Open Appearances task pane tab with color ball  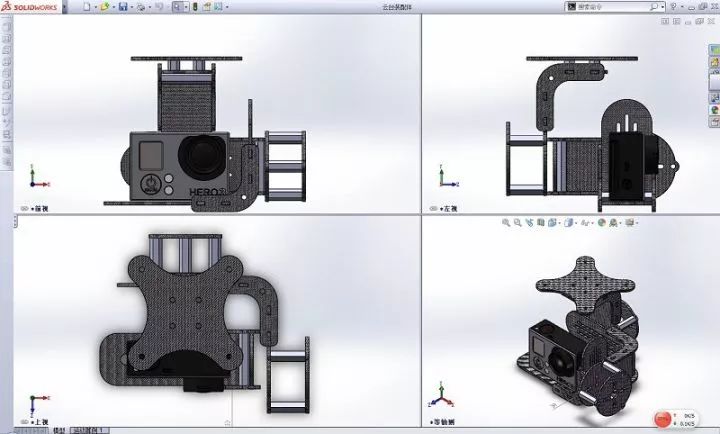tap(714, 110)
